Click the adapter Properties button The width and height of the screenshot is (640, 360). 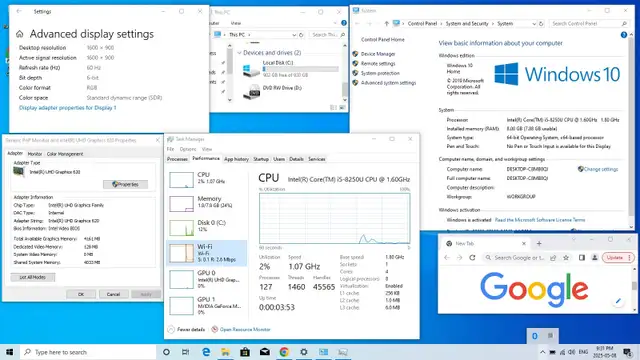click(126, 184)
